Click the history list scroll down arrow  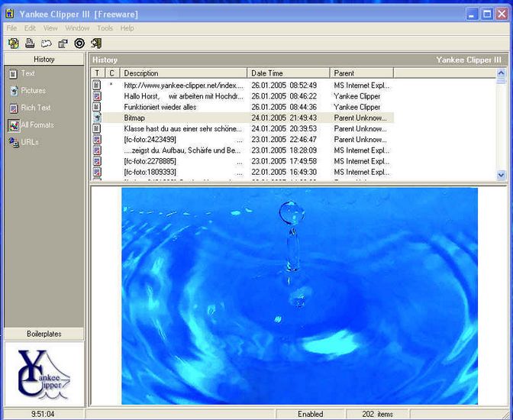coord(501,175)
